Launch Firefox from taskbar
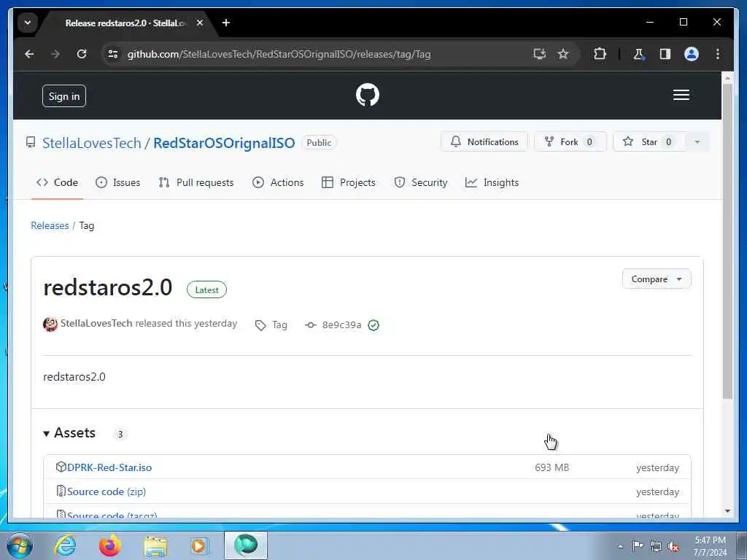 click(x=109, y=545)
